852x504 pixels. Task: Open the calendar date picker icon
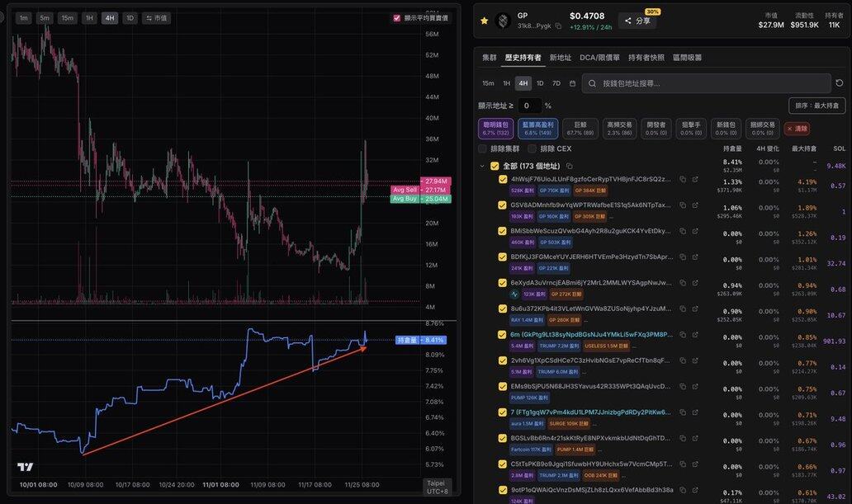point(572,83)
